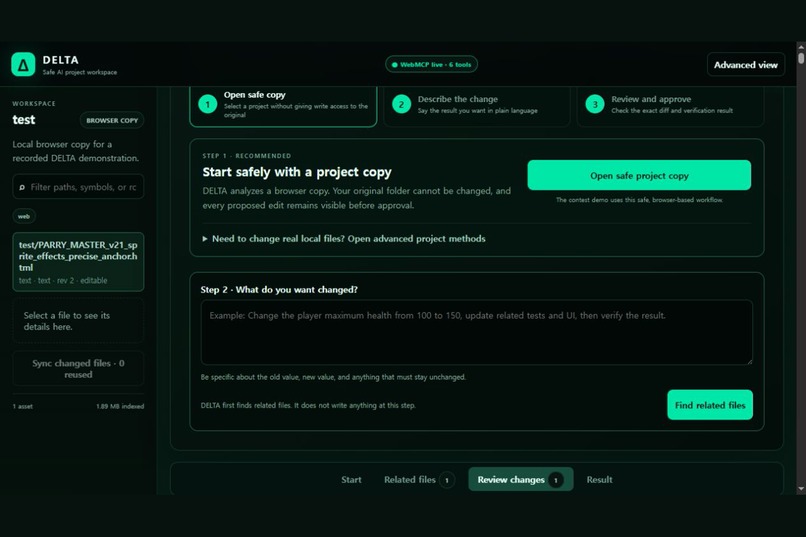Image resolution: width=806 pixels, height=537 pixels.
Task: Click Sync changed files button
Action: [78, 368]
